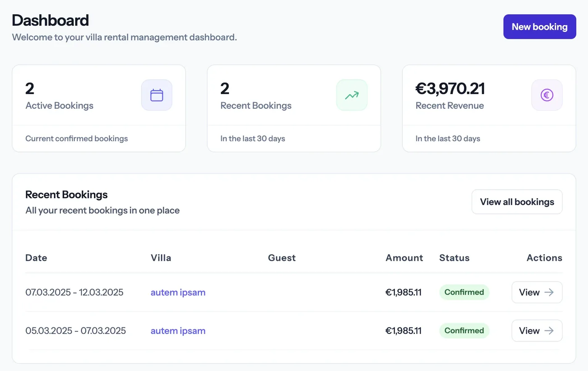
Task: Click the arrow in the first row's View button
Action: click(x=549, y=292)
